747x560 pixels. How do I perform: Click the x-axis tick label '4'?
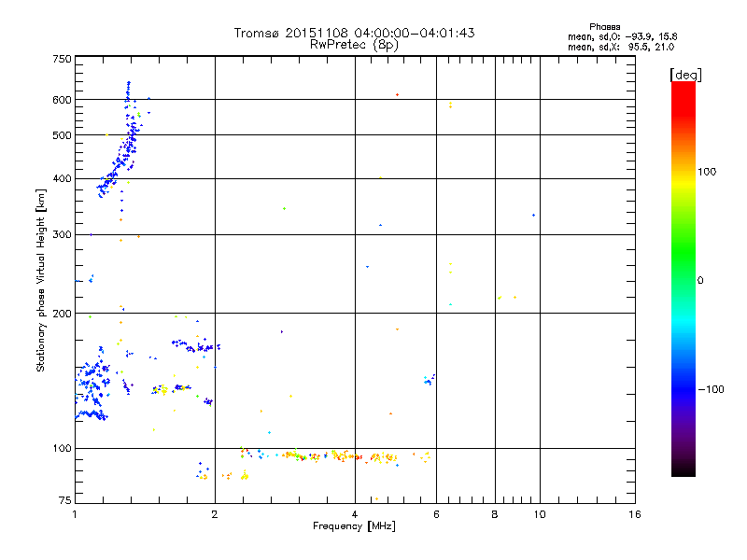click(355, 514)
